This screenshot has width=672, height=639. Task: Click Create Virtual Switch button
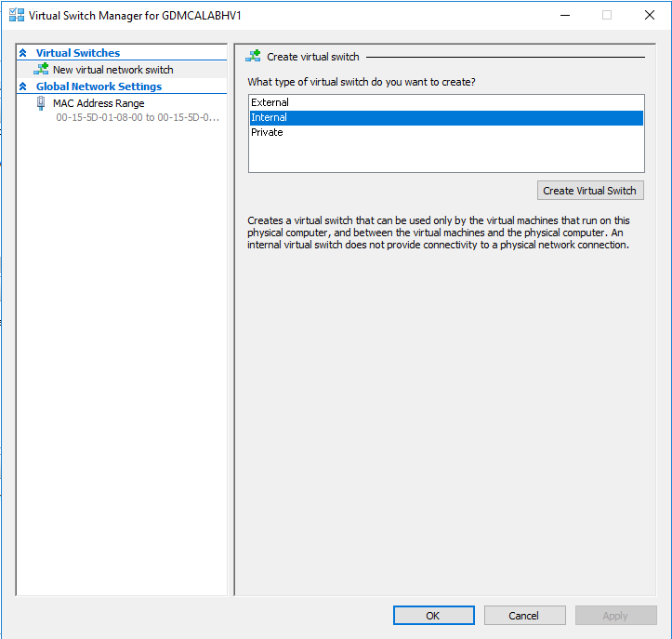(590, 191)
